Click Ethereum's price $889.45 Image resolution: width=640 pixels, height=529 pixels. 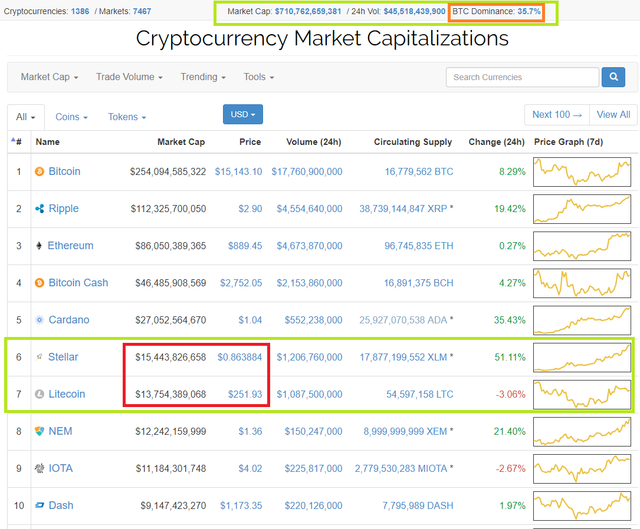pos(245,246)
